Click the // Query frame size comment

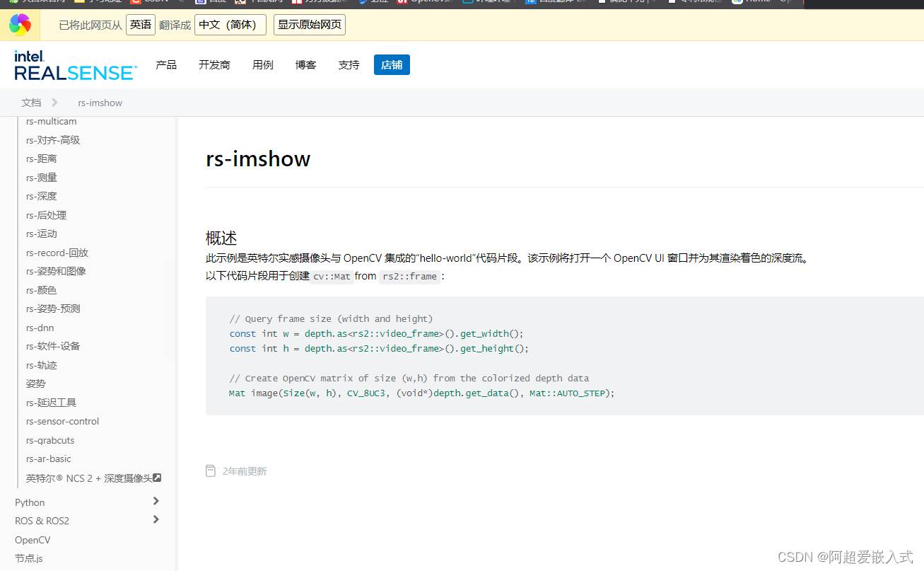click(331, 318)
